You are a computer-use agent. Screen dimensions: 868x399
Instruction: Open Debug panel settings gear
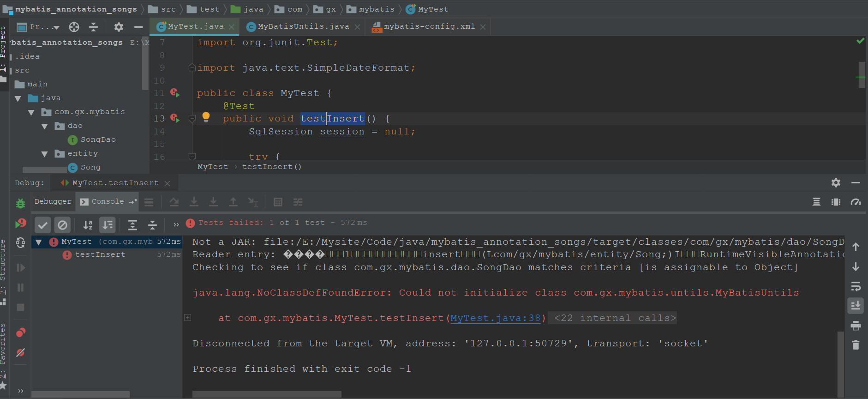[836, 183]
